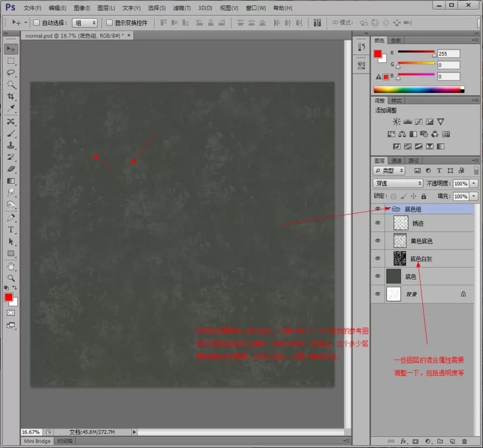Select the Clone Stamp tool
Screen dimensions: 483x448
tap(11, 145)
